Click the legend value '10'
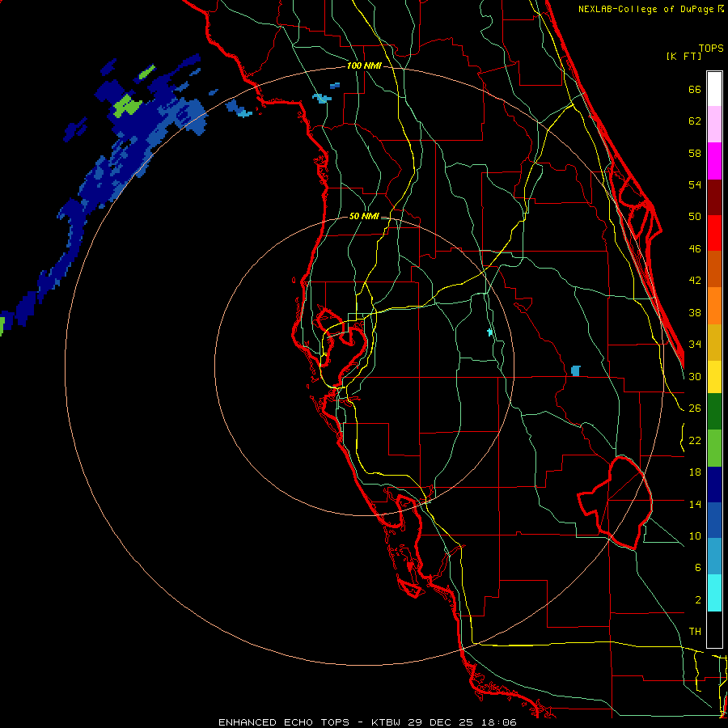 click(695, 535)
